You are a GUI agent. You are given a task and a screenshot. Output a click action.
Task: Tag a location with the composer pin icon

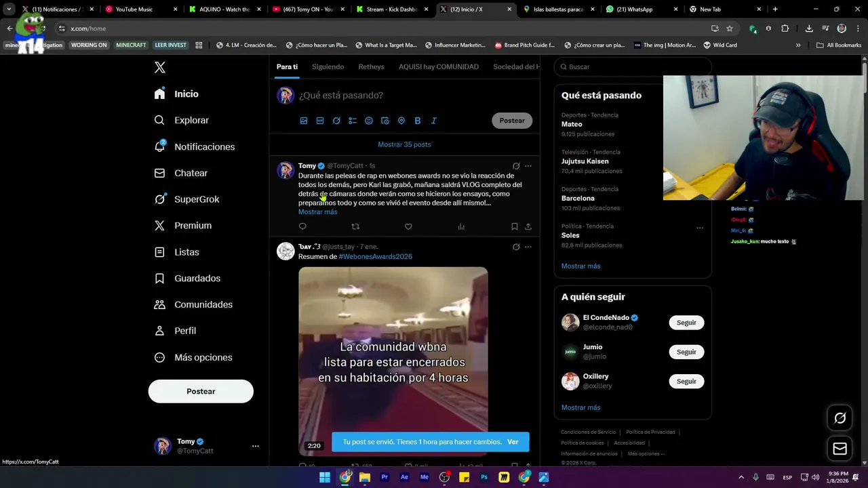coord(401,121)
